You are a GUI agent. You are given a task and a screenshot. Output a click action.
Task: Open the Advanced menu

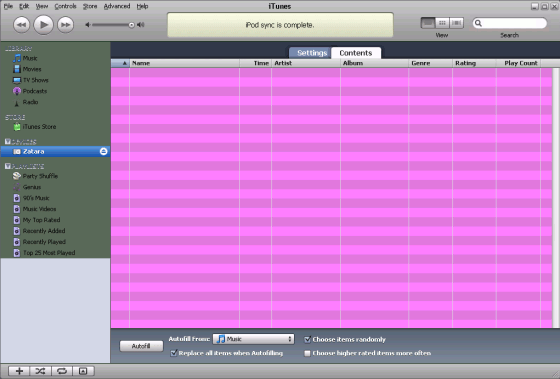click(117, 6)
